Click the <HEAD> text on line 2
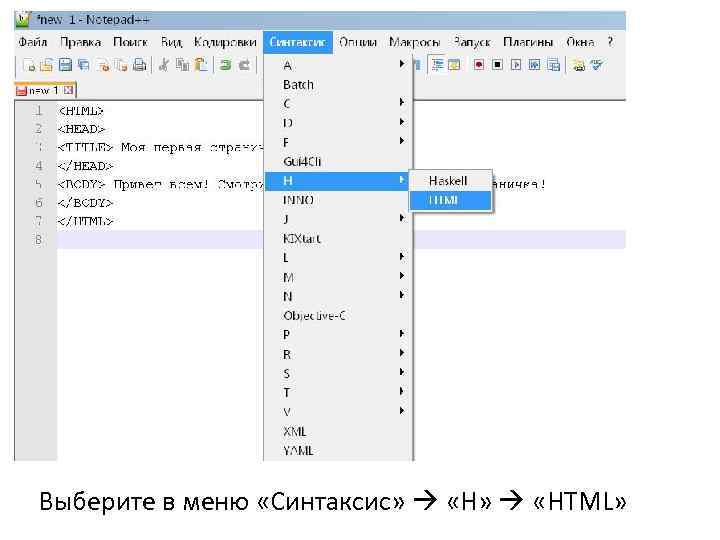The image size is (720, 540). click(82, 129)
